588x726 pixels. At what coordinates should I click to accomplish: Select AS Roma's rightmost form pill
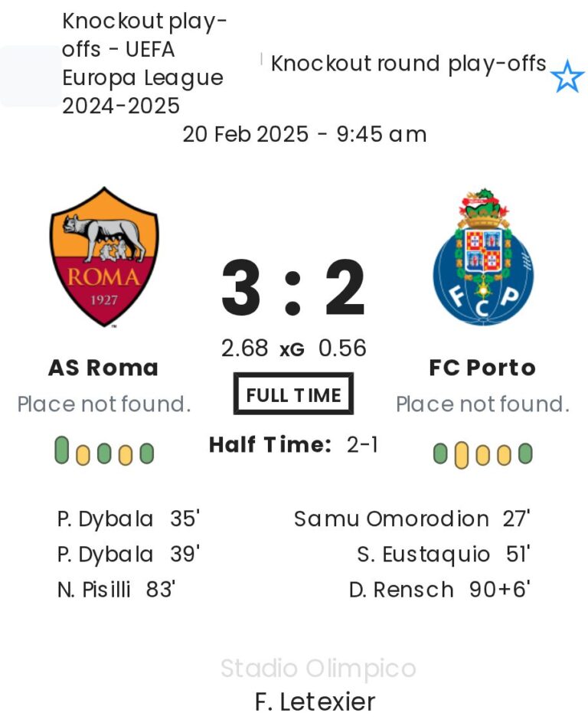(x=146, y=453)
